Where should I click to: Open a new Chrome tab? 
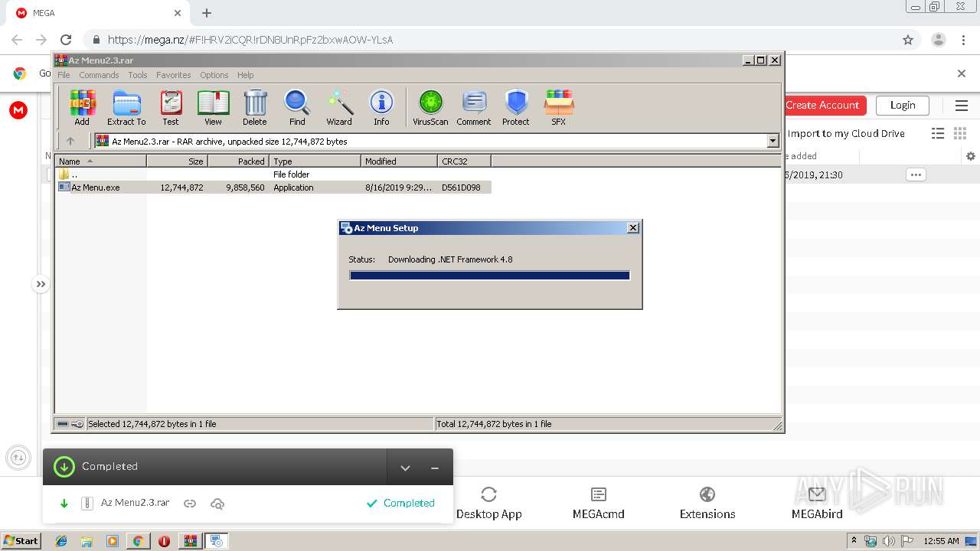point(207,13)
